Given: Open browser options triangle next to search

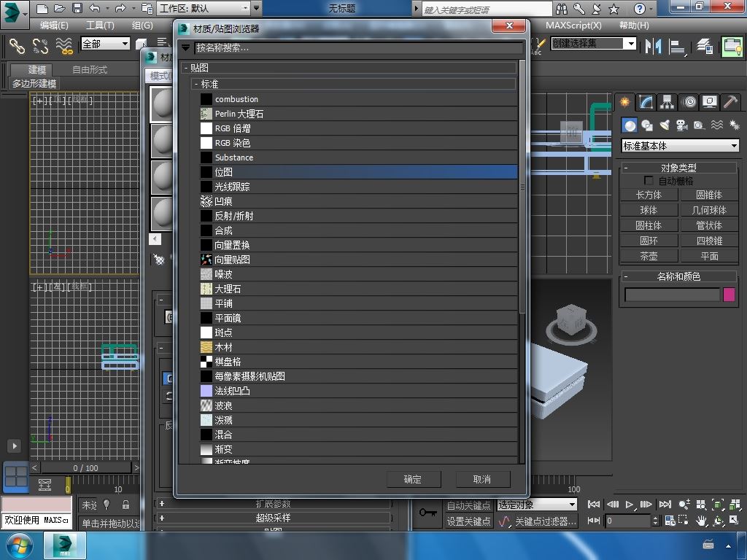Looking at the screenshot, I should [186, 47].
